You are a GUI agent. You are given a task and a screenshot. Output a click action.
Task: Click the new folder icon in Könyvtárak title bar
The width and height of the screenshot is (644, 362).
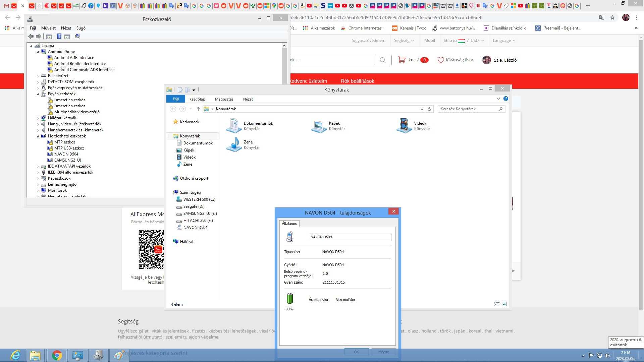click(x=187, y=89)
